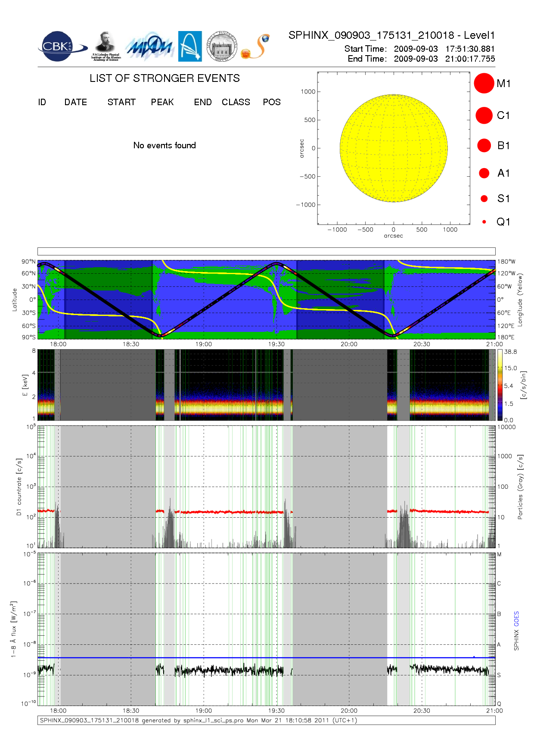This screenshot has height=756, width=534.
Task: Select the B1 red circle in legend
Action: point(484,146)
